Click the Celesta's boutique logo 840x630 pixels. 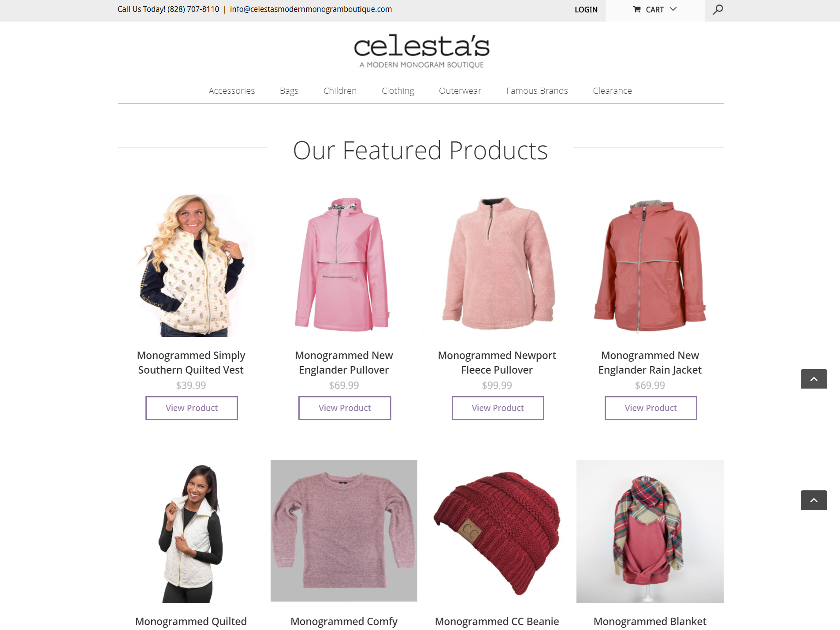[x=421, y=51]
